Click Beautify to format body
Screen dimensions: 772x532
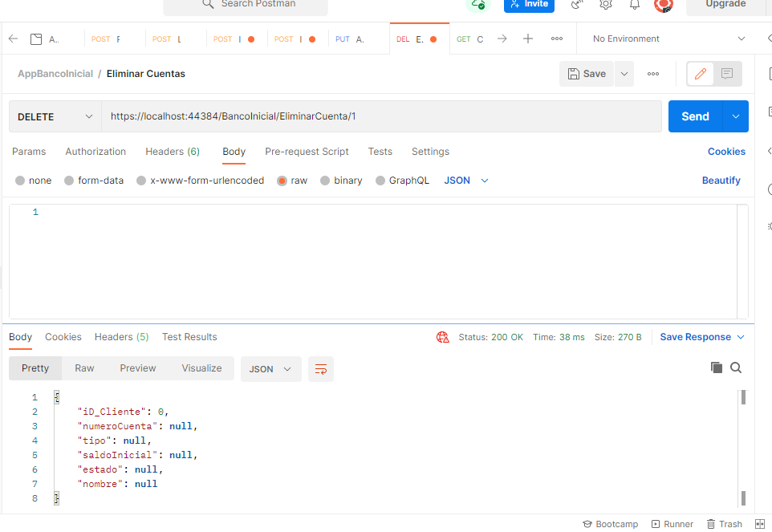(x=721, y=181)
